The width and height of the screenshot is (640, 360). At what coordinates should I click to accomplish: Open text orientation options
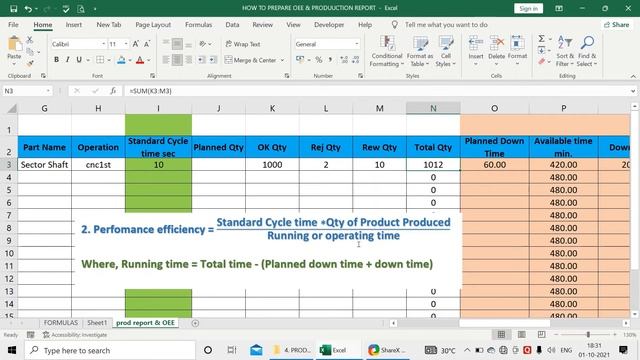coord(205,44)
